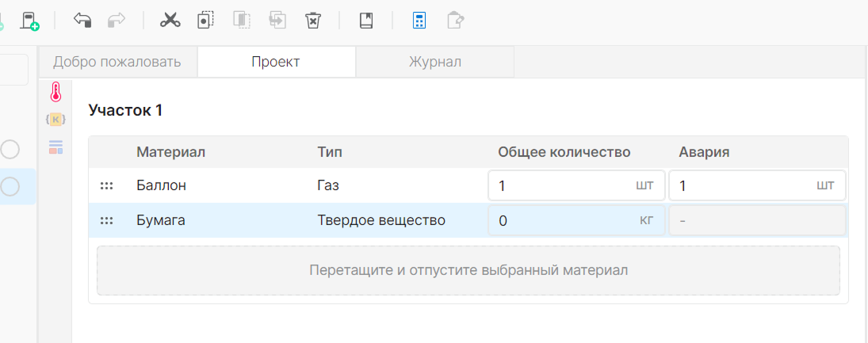The width and height of the screenshot is (868, 343).
Task: Click the layout blocks sidebar icon
Action: point(55,147)
